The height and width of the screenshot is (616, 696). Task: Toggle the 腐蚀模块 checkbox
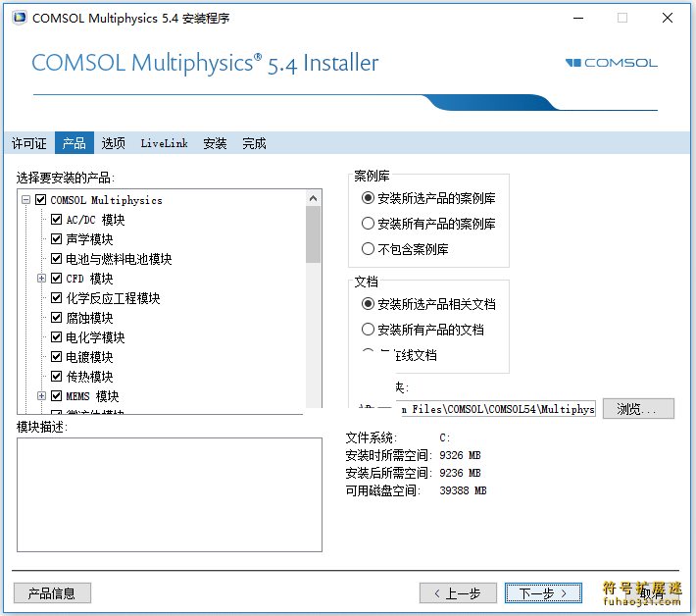[57, 317]
